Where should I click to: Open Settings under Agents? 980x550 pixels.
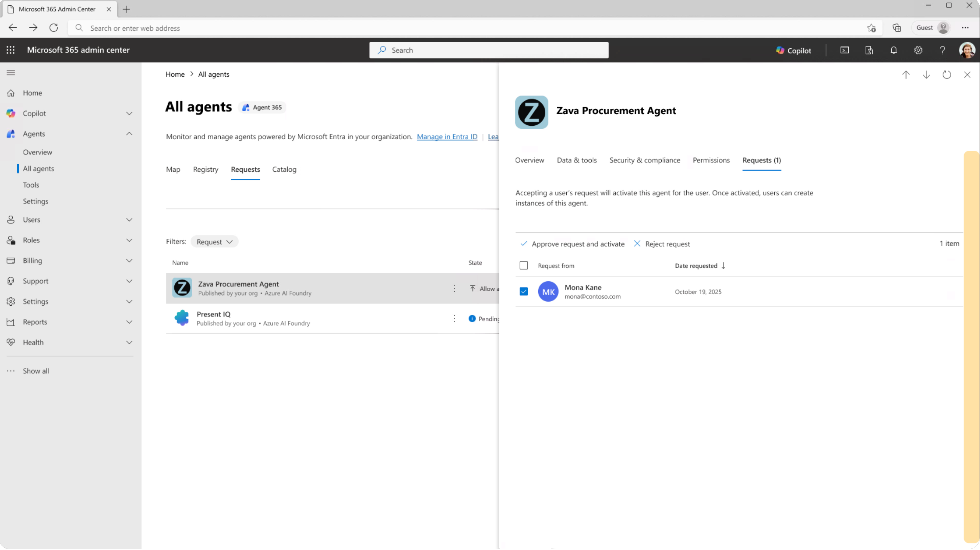tap(36, 201)
